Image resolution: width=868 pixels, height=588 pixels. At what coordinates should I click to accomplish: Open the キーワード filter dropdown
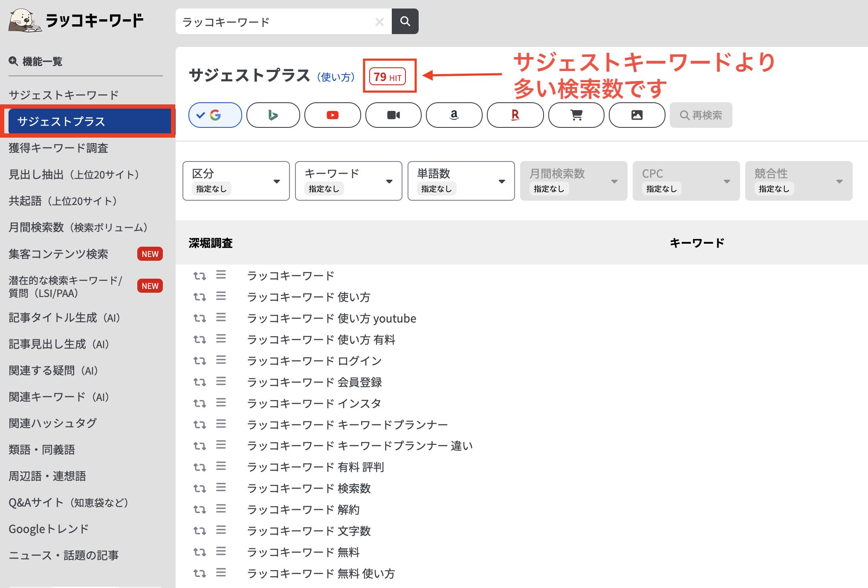pyautogui.click(x=349, y=181)
